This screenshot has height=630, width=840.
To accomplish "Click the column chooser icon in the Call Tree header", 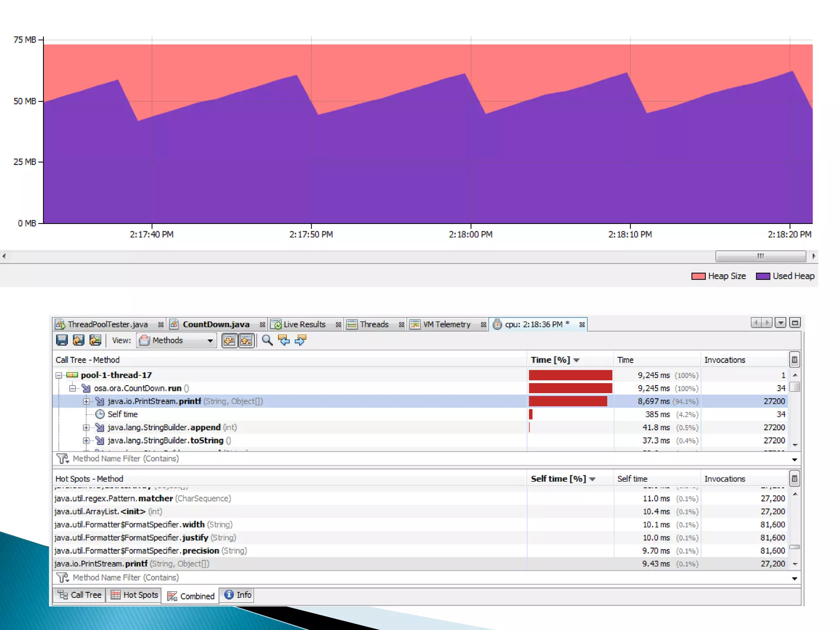I will [x=794, y=360].
